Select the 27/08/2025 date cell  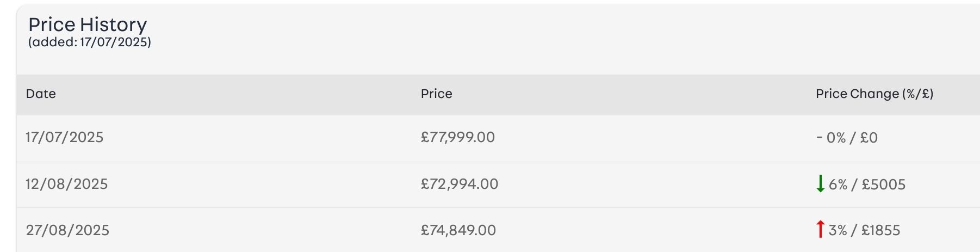click(x=67, y=230)
